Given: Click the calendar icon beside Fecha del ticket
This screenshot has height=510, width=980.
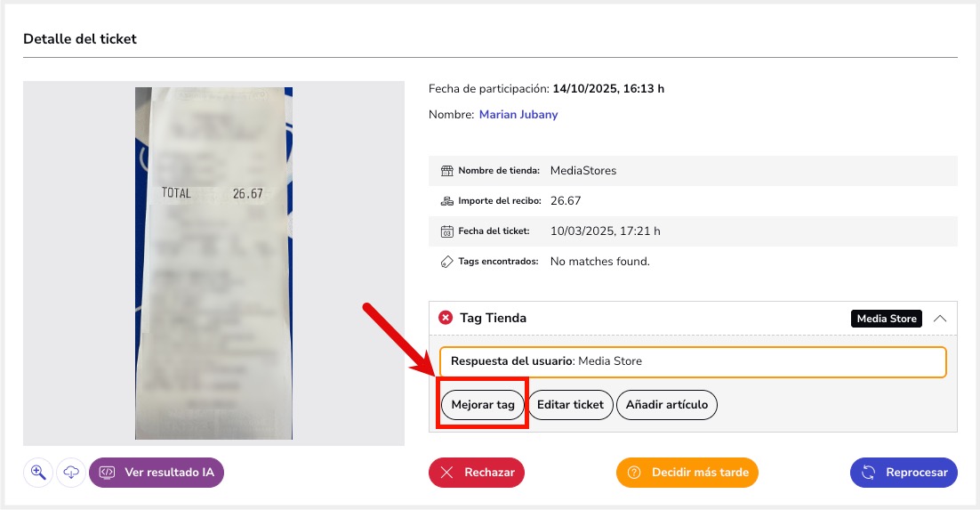Looking at the screenshot, I should click(447, 231).
